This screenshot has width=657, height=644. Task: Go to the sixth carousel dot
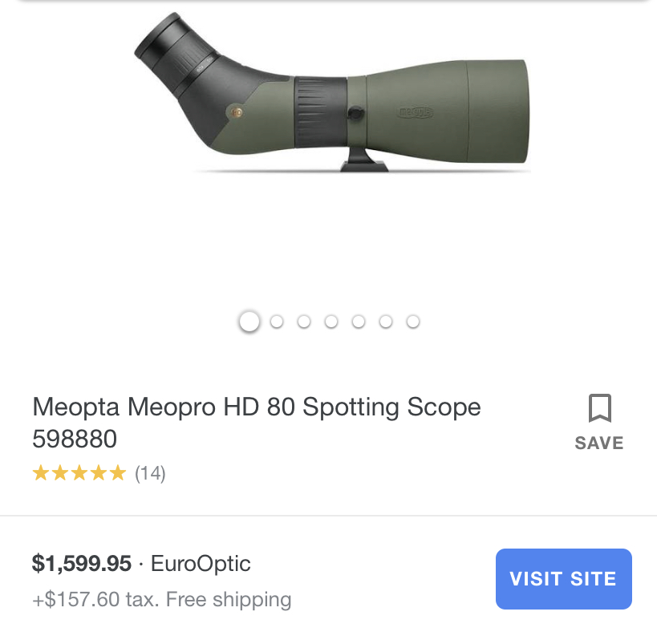pyautogui.click(x=386, y=322)
